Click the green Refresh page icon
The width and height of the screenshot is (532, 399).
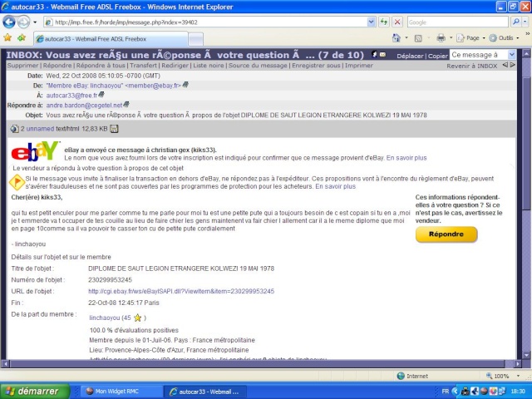point(384,22)
